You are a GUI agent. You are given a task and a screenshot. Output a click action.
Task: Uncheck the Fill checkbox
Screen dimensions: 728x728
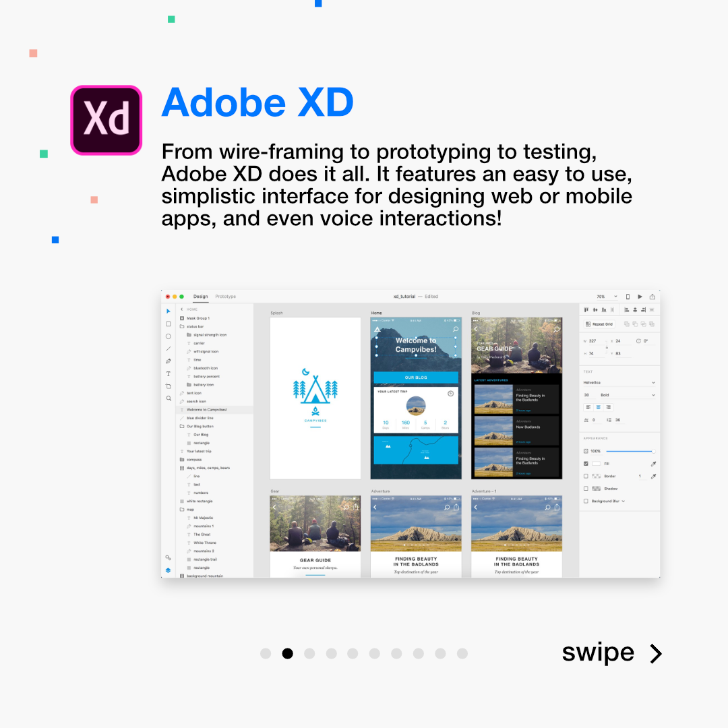tap(586, 464)
